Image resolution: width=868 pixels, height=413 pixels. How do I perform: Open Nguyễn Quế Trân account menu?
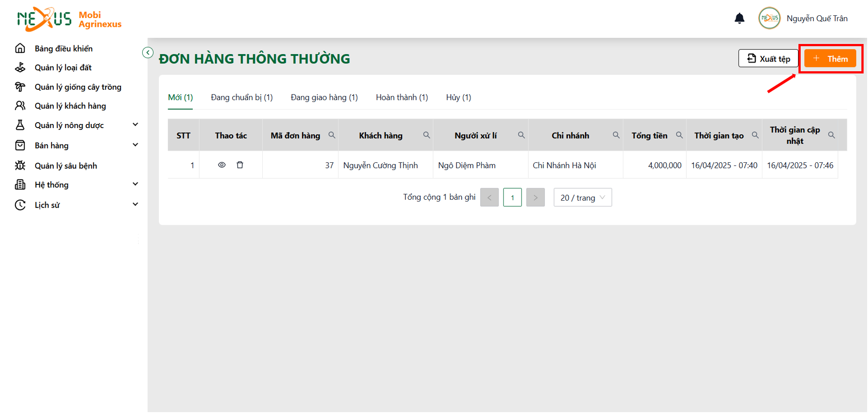(x=817, y=18)
